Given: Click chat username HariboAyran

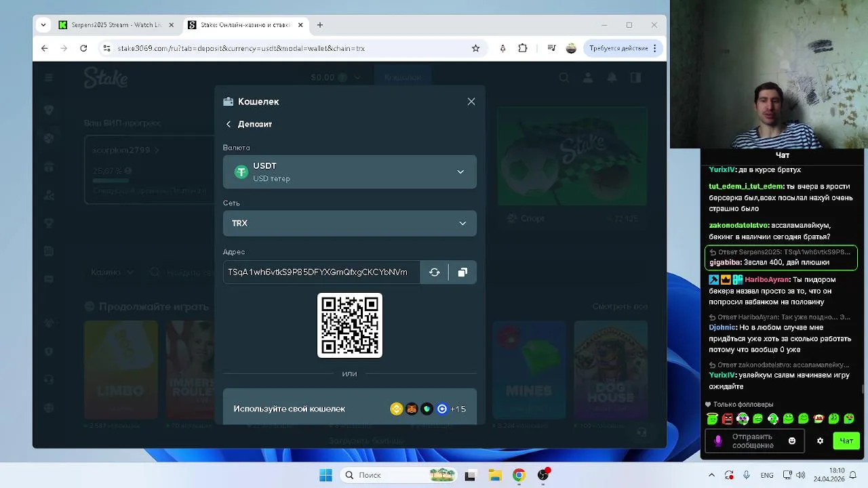Looking at the screenshot, I should coord(767,279).
